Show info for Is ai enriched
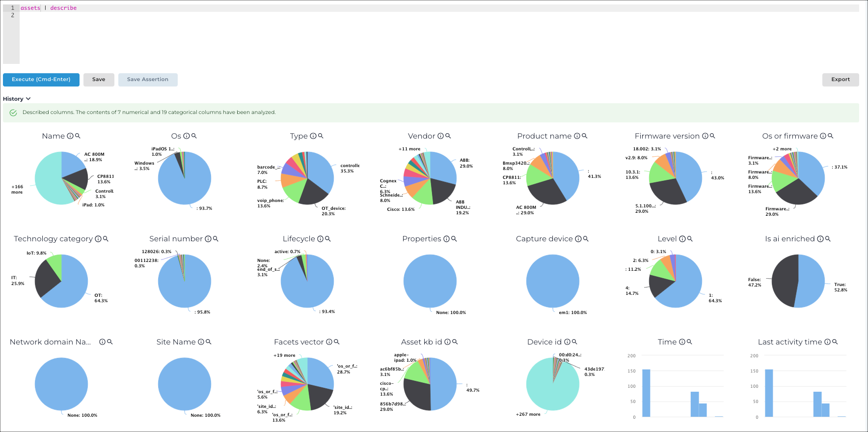 [820, 239]
